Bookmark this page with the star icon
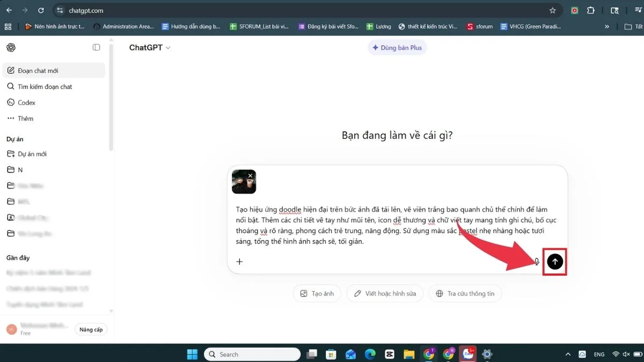Screen dimensions: 644x362 553,10
